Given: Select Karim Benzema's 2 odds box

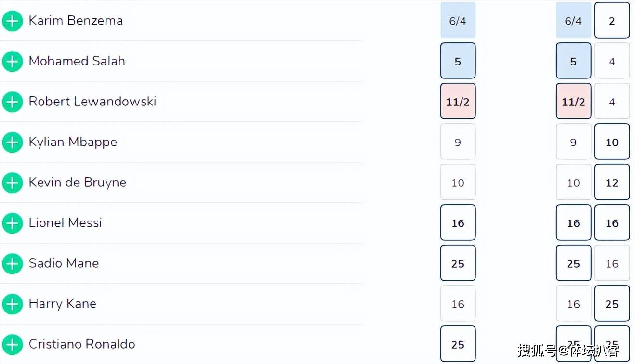Looking at the screenshot, I should pyautogui.click(x=612, y=21).
